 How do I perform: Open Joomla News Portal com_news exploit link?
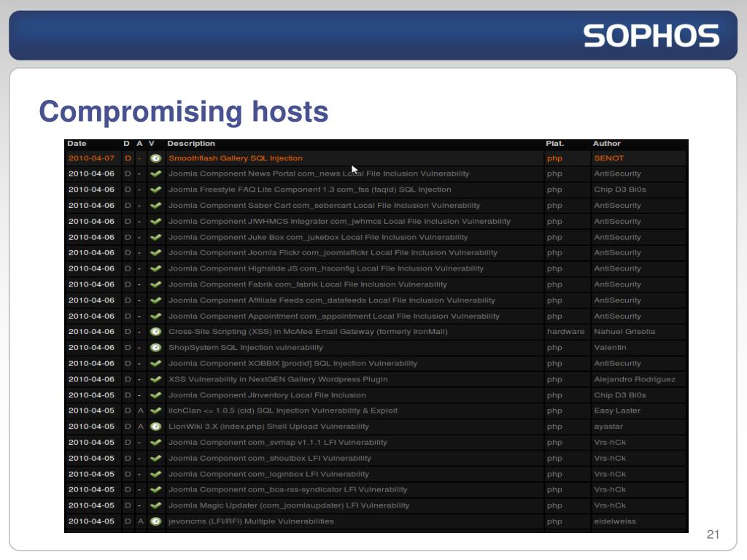point(319,174)
